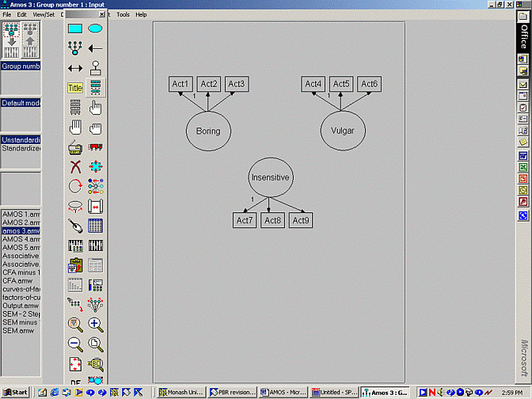Image resolution: width=532 pixels, height=399 pixels.
Task: Open AMOS 4.amw from file list
Action: coord(21,239)
